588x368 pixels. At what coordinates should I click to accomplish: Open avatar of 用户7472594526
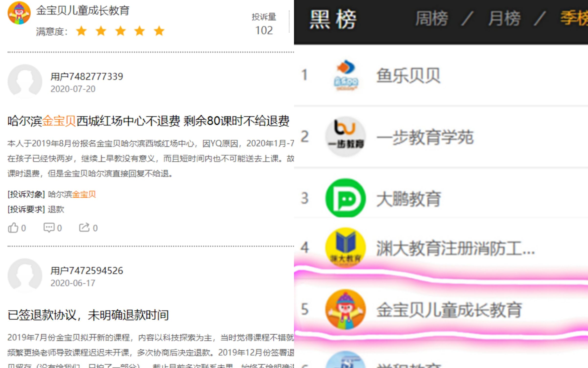(25, 275)
